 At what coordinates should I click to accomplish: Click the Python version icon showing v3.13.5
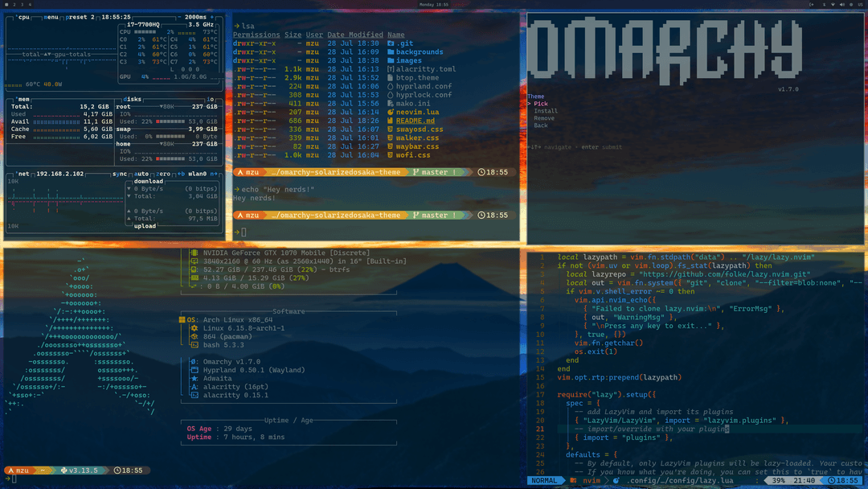coord(63,471)
